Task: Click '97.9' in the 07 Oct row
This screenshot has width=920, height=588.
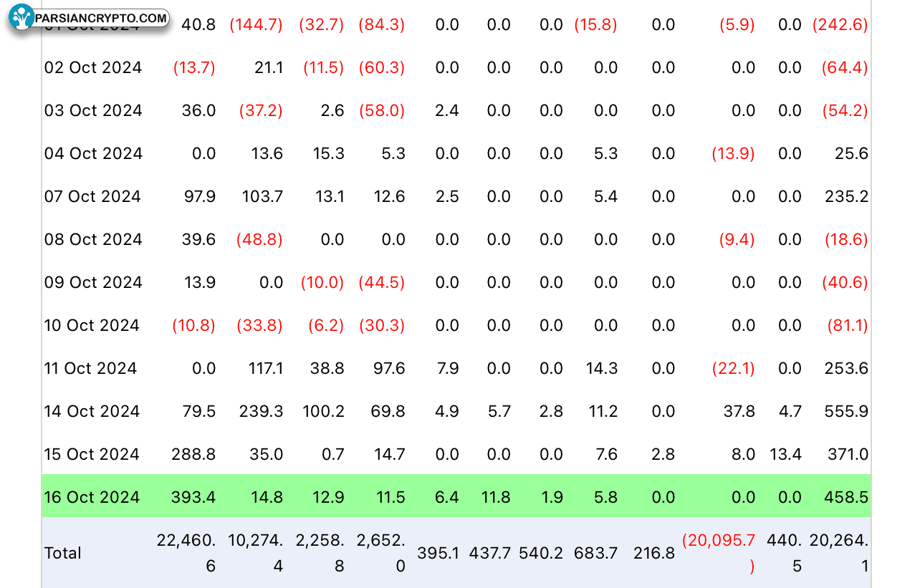Action: tap(200, 196)
